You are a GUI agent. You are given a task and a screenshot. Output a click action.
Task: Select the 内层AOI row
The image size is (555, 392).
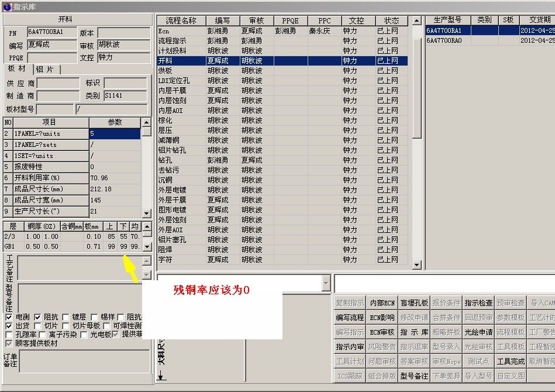282,111
